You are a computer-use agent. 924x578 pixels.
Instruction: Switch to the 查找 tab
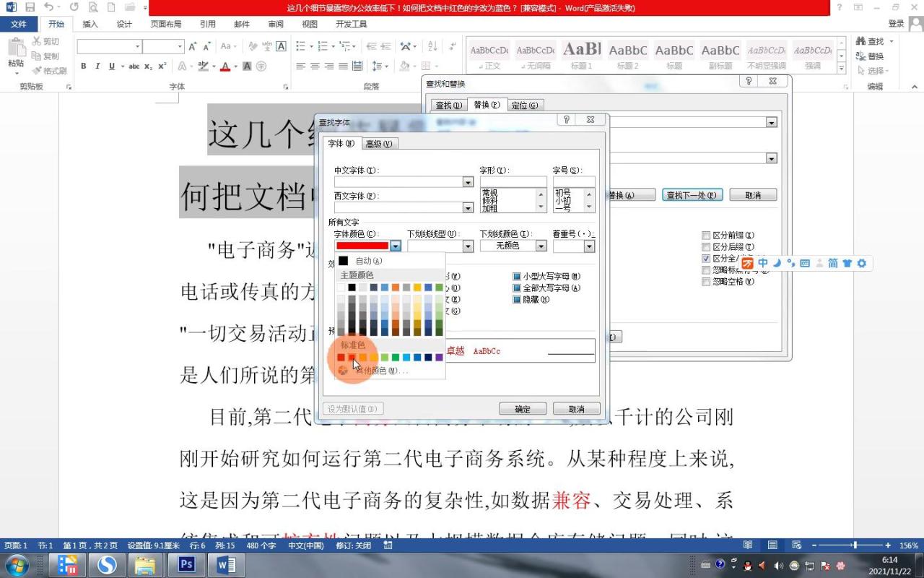448,105
